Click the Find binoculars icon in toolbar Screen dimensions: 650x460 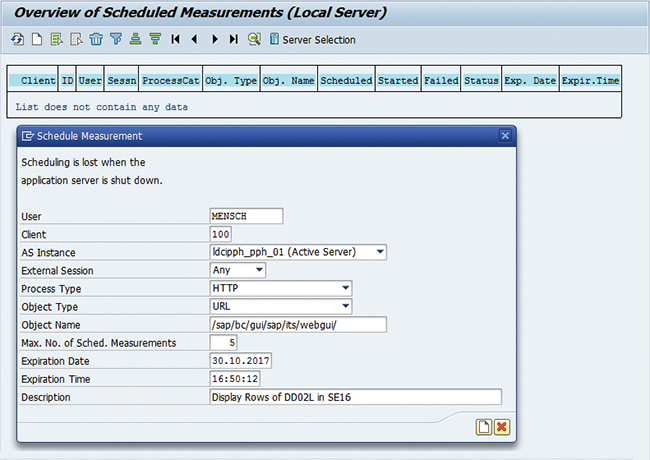tap(254, 40)
